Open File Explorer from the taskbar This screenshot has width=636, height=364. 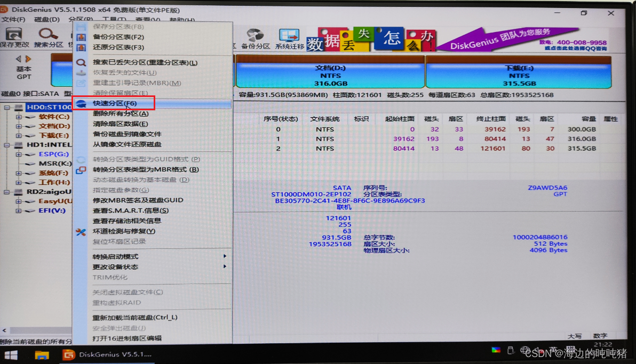coord(42,355)
